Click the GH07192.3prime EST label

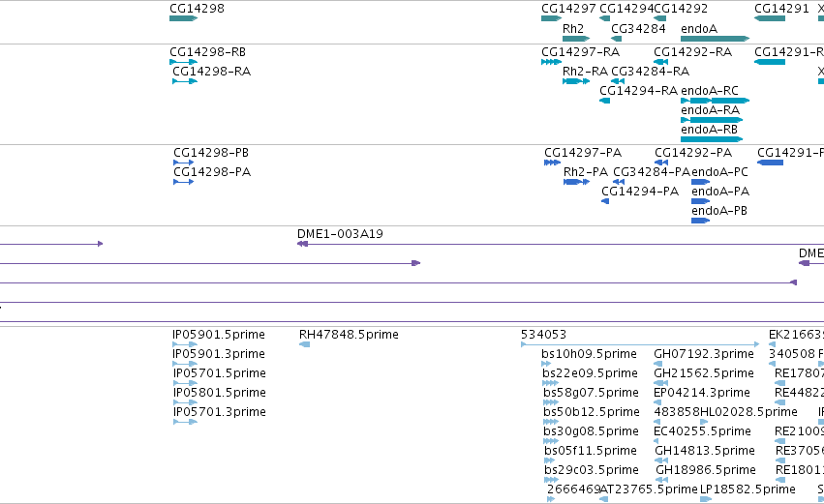click(704, 354)
